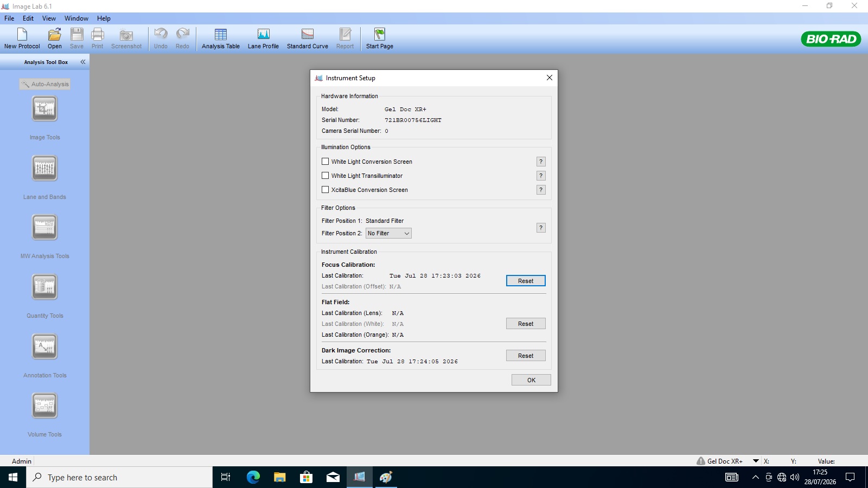The image size is (868, 488).
Task: Click the Lane Profile toolbar icon
Action: pos(263,38)
